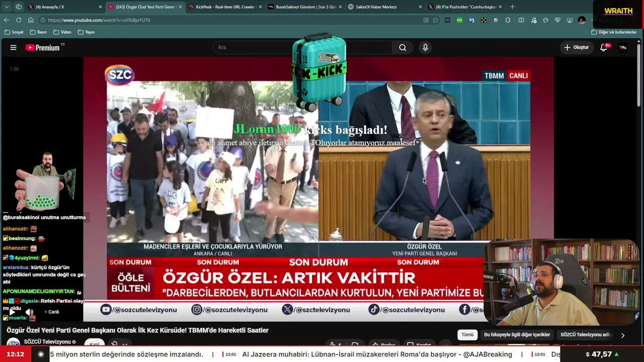
Task: Click the $ 47,57 price in ticker
Action: pyautogui.click(x=602, y=354)
